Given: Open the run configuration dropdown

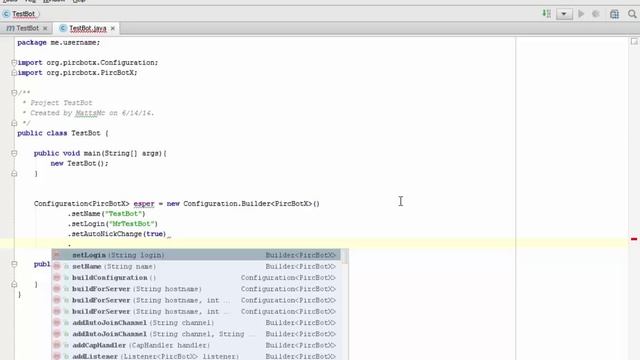Looking at the screenshot, I should [x=564, y=14].
